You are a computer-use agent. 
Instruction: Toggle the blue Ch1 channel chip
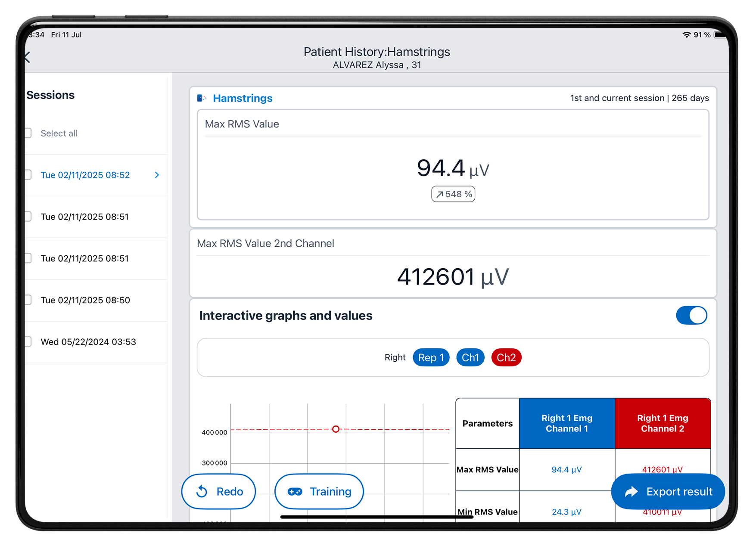point(470,357)
